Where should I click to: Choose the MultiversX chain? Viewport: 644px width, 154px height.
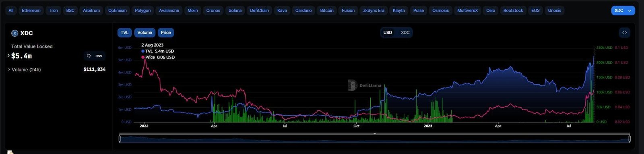click(468, 10)
